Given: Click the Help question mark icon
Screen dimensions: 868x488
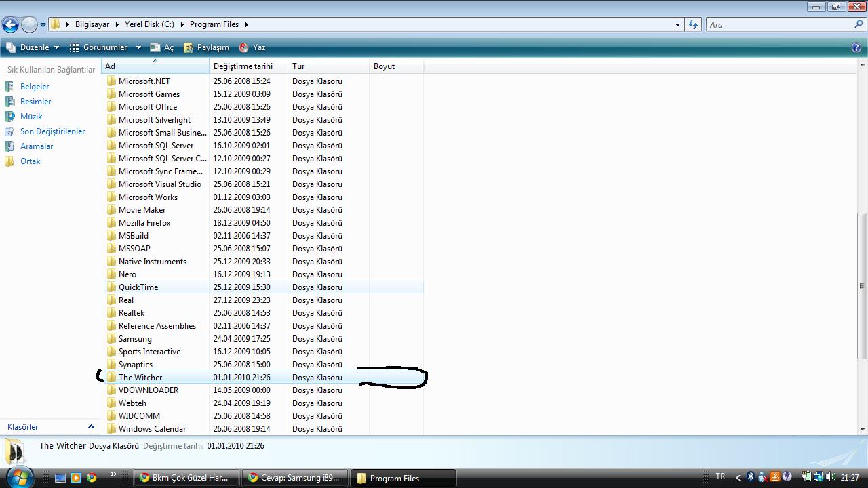Looking at the screenshot, I should tap(856, 47).
